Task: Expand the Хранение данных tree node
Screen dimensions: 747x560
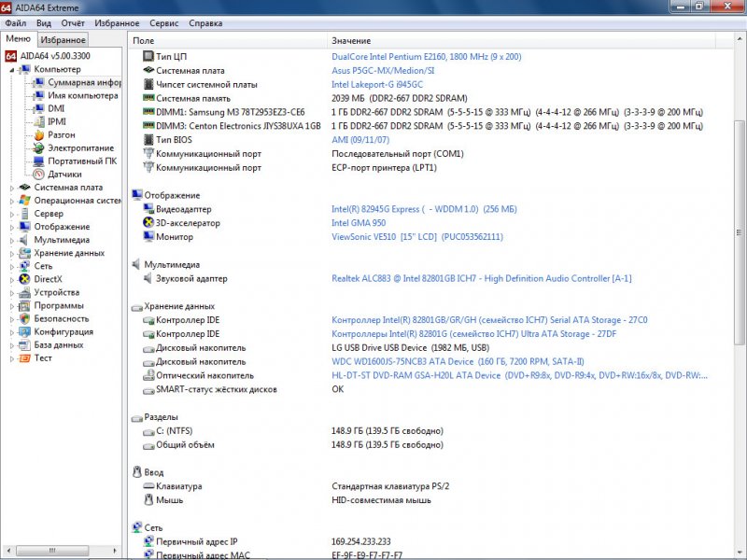Action: point(12,253)
